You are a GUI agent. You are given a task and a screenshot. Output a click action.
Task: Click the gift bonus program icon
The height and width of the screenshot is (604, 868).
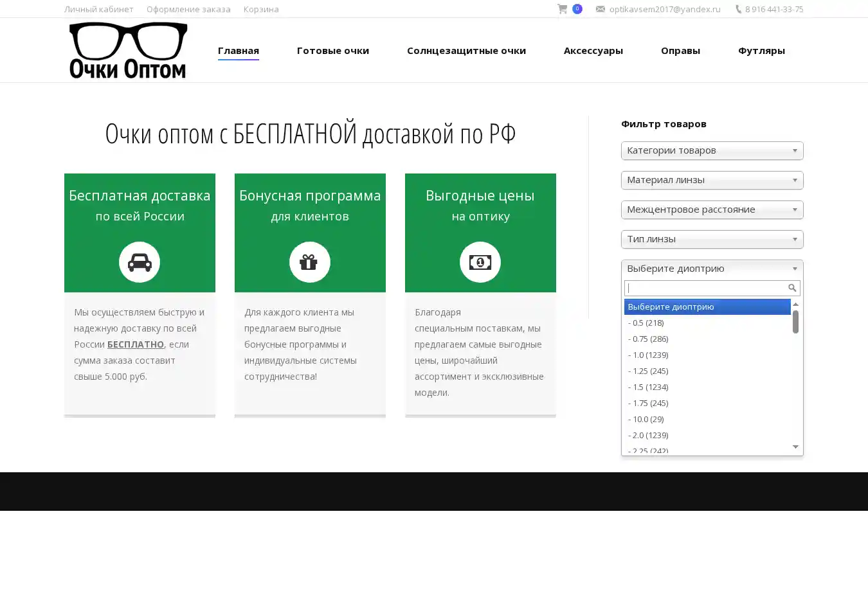(x=309, y=262)
